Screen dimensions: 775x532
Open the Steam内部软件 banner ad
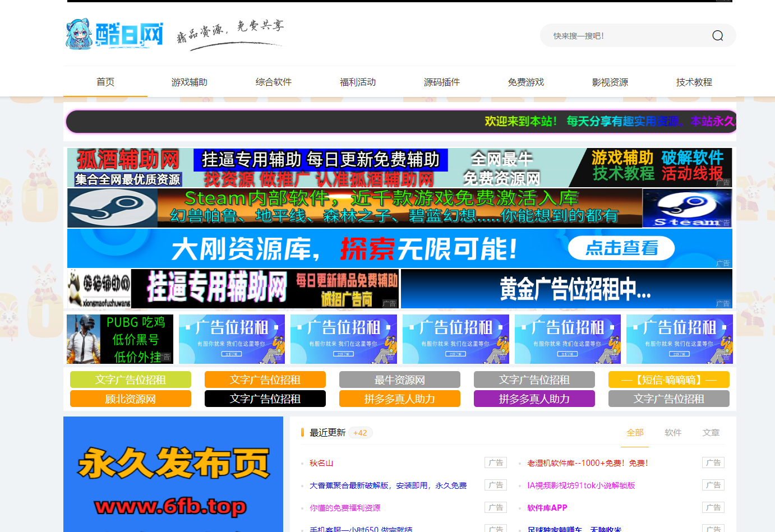point(400,208)
